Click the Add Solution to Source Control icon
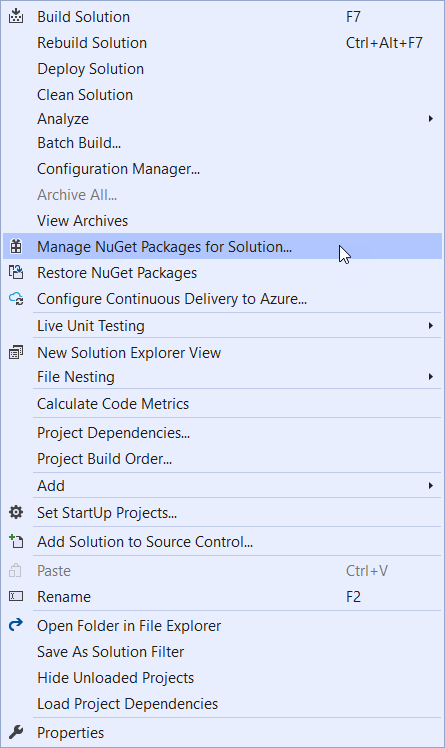 pyautogui.click(x=16, y=541)
